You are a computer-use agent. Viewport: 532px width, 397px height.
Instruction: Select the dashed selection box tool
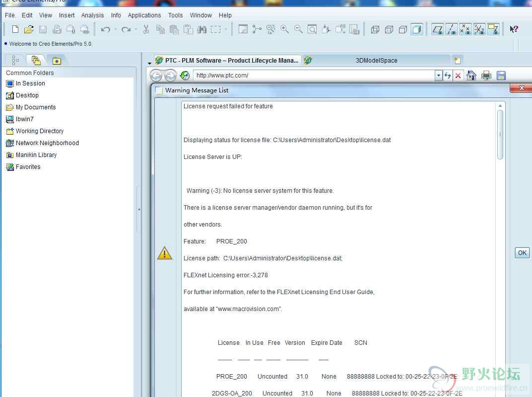click(x=215, y=29)
